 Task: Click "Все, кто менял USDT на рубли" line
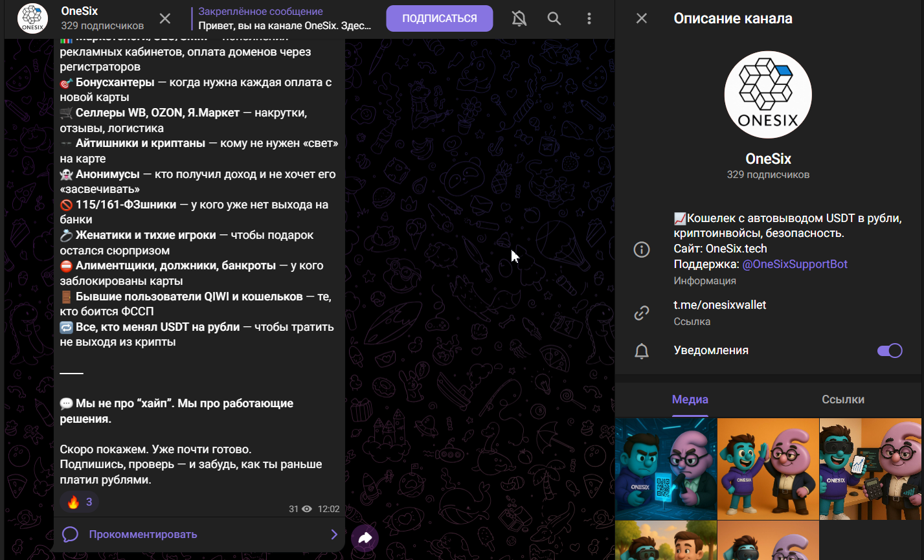pos(157,327)
